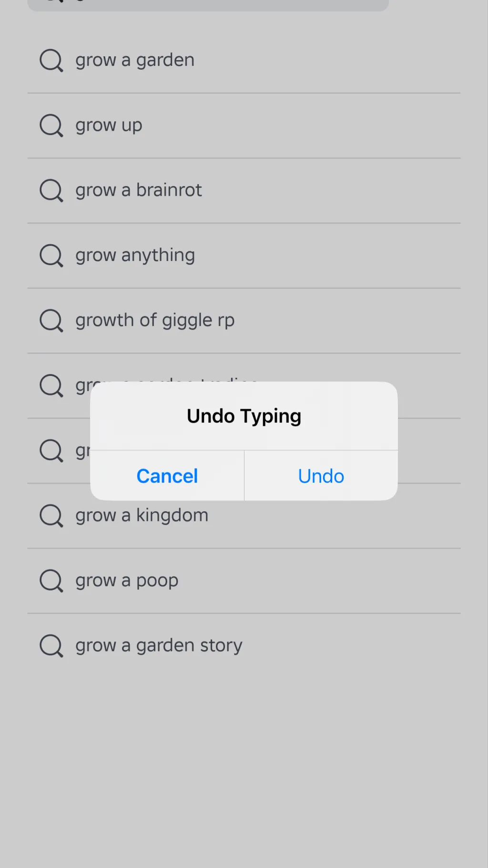Image resolution: width=488 pixels, height=868 pixels.
Task: Tap search icon beside grow anything
Action: tap(51, 256)
